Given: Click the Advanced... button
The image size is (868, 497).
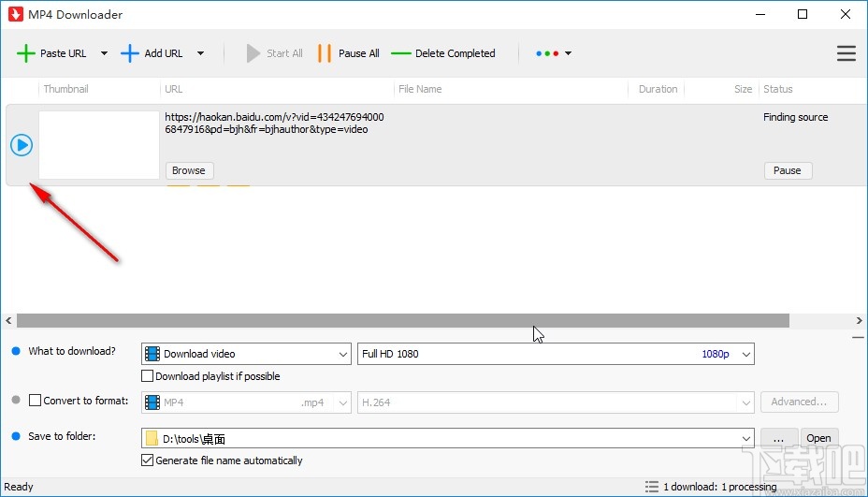Looking at the screenshot, I should 800,402.
